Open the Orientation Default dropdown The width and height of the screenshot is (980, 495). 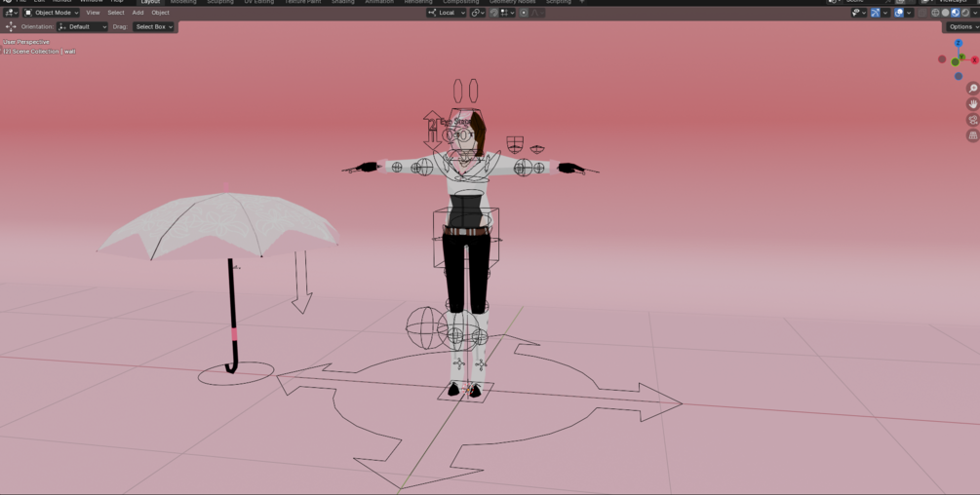83,27
